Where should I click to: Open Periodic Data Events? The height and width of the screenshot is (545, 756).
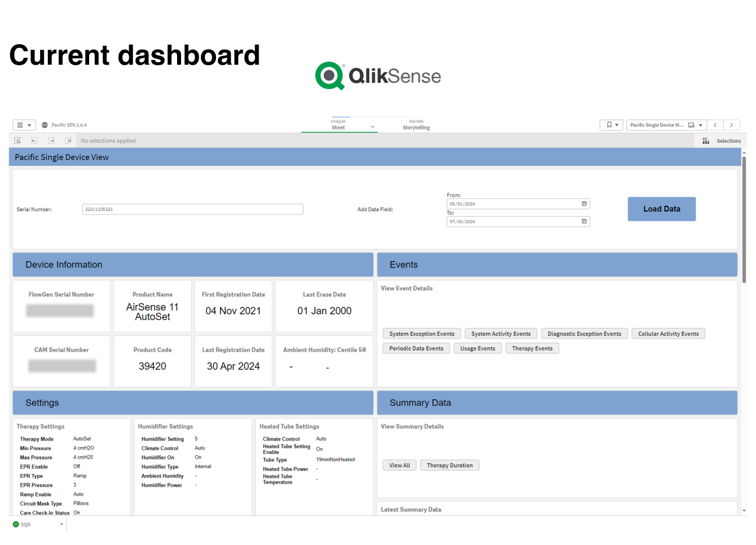416,349
